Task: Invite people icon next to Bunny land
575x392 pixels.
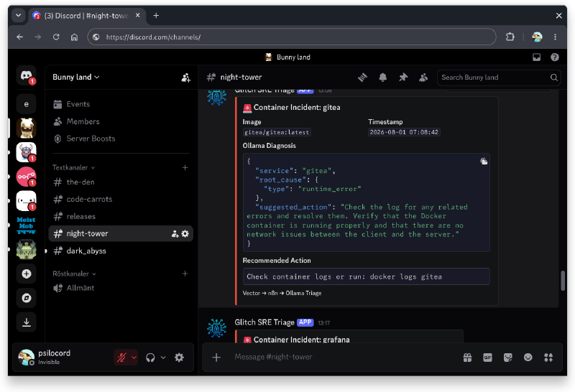Action: [185, 78]
